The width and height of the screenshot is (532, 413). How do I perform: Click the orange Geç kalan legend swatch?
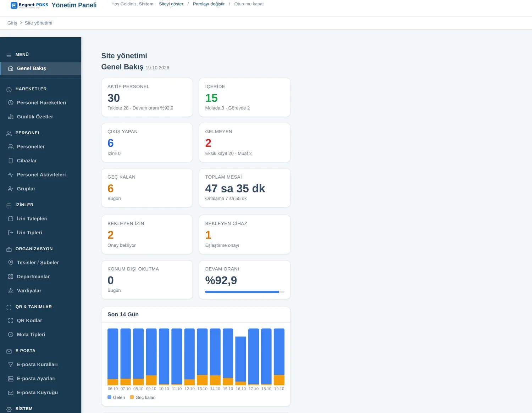click(x=132, y=397)
